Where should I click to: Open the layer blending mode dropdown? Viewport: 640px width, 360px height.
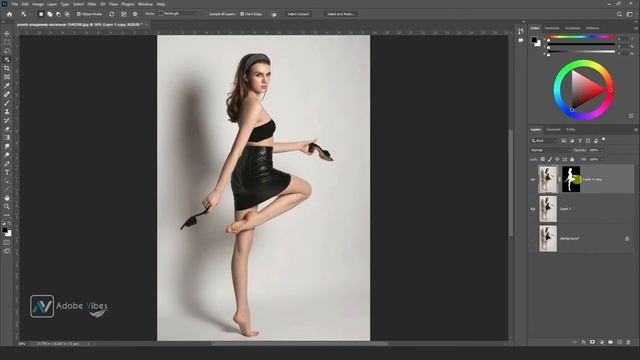coord(550,150)
